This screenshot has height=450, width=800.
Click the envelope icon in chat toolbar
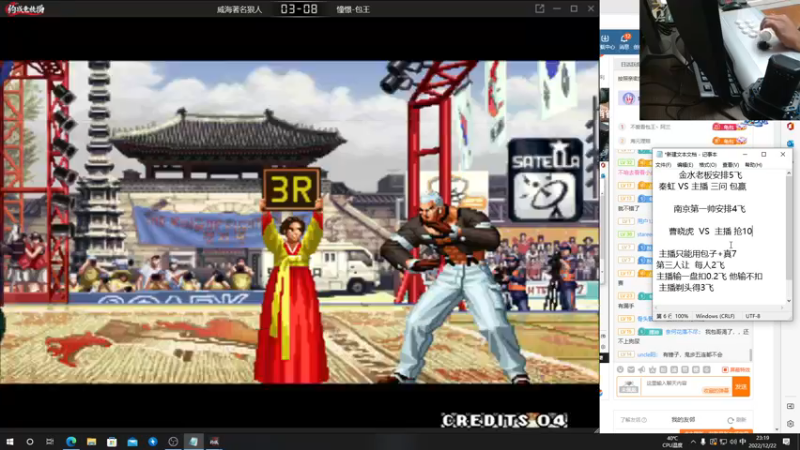pyautogui.click(x=631, y=369)
